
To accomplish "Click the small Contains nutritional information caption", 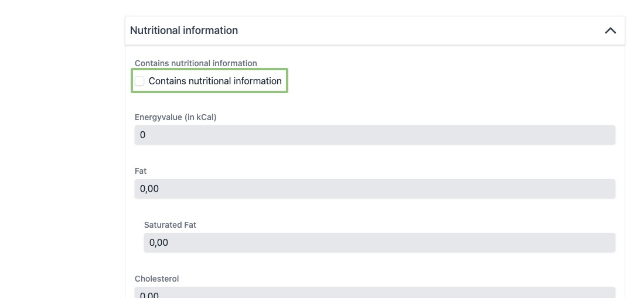I will 196,63.
